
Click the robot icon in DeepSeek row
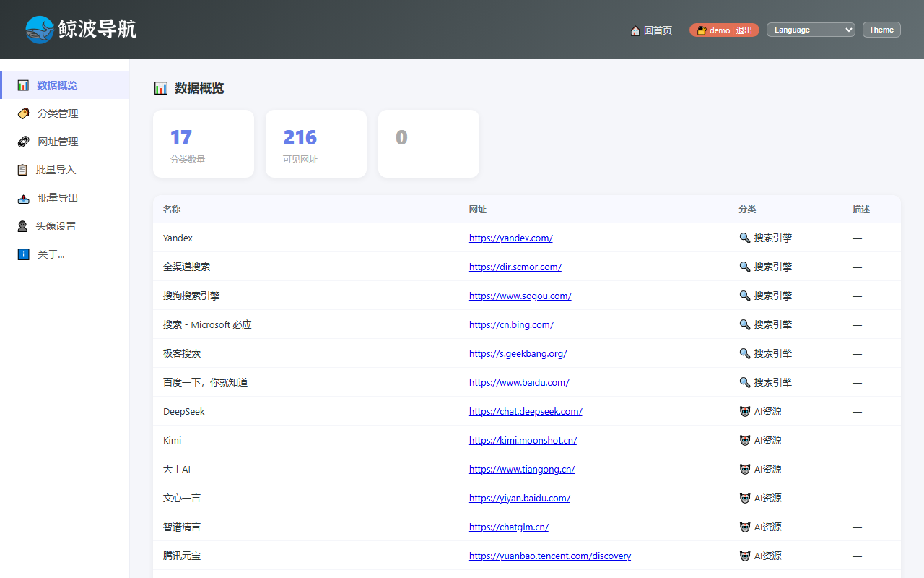coord(745,411)
